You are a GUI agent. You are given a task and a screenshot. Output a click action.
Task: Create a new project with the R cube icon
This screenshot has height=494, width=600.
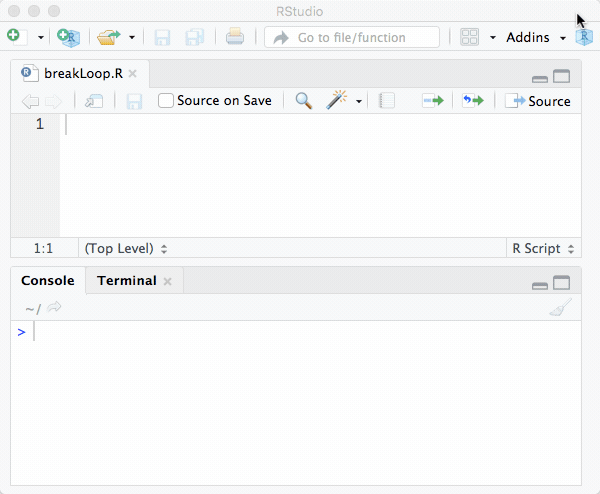(x=68, y=37)
